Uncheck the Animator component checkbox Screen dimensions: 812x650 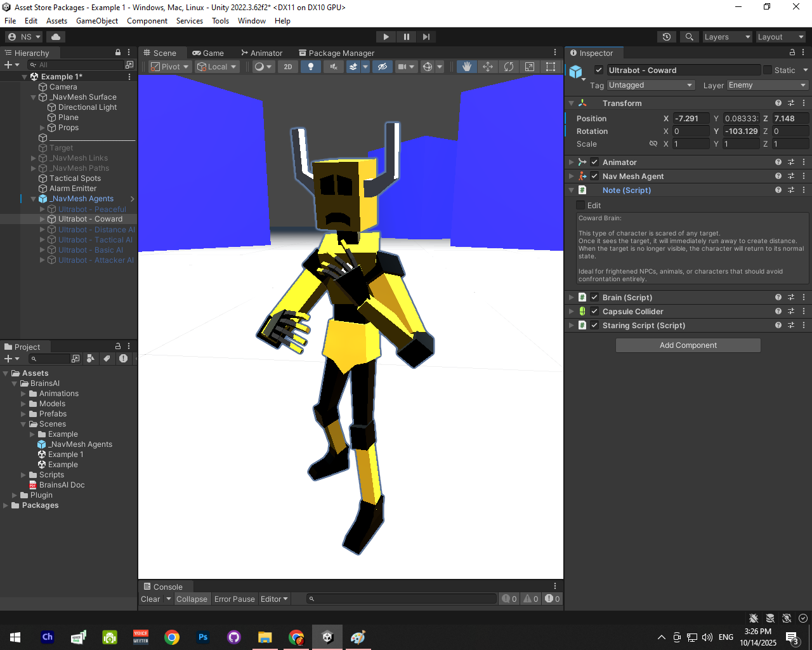[x=594, y=162]
